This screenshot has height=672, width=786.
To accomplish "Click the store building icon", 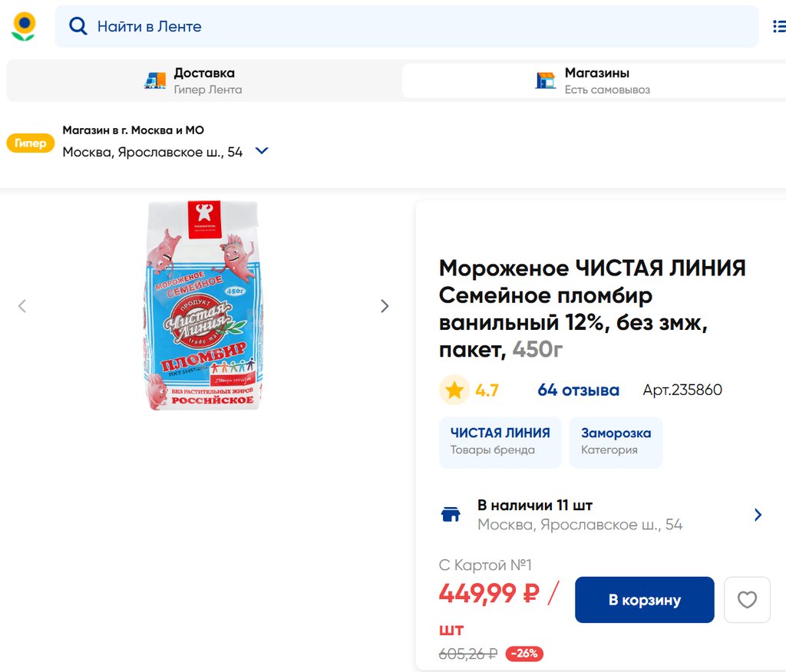I will pyautogui.click(x=546, y=81).
